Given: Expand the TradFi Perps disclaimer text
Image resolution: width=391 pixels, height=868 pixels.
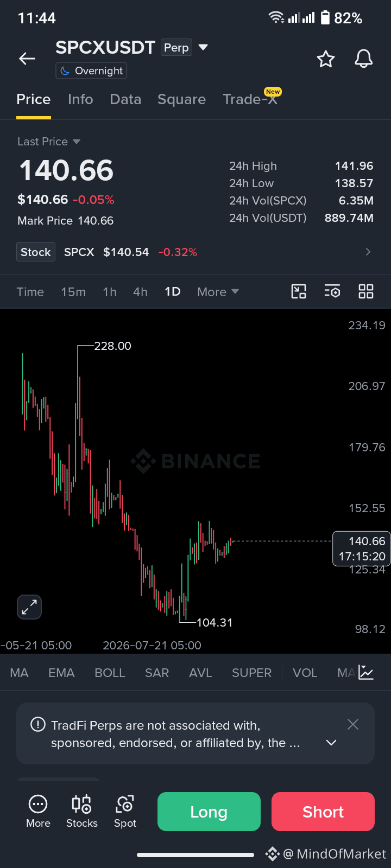Looking at the screenshot, I should point(331,743).
